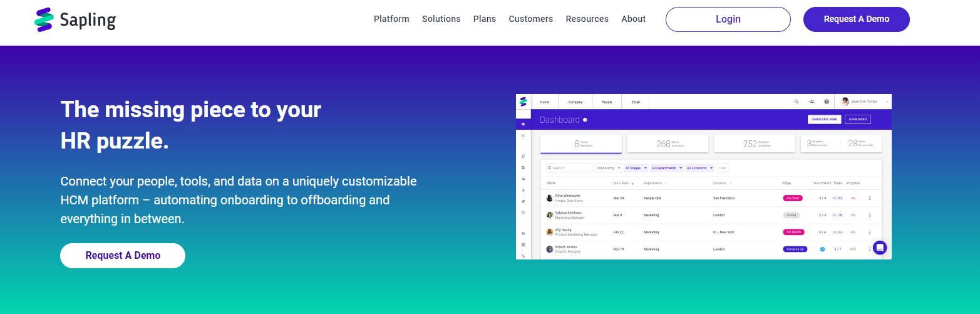This screenshot has height=314, width=980.
Task: Open the Solutions menu
Action: [441, 19]
